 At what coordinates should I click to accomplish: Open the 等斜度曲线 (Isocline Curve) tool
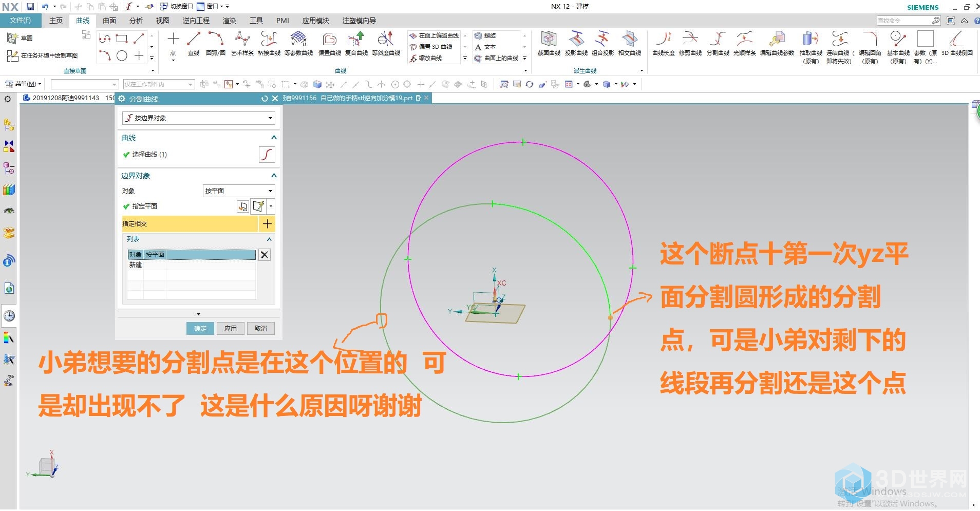pyautogui.click(x=386, y=43)
